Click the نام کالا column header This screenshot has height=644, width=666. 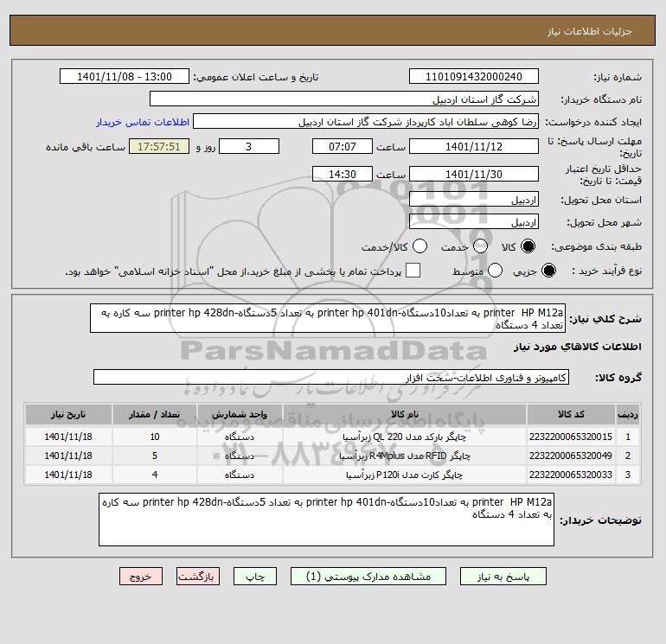pos(405,414)
